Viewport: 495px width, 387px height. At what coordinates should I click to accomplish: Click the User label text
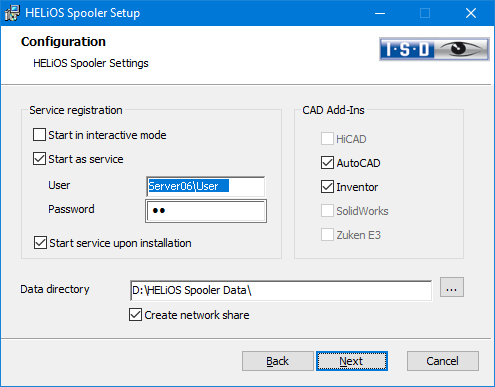pos(59,185)
